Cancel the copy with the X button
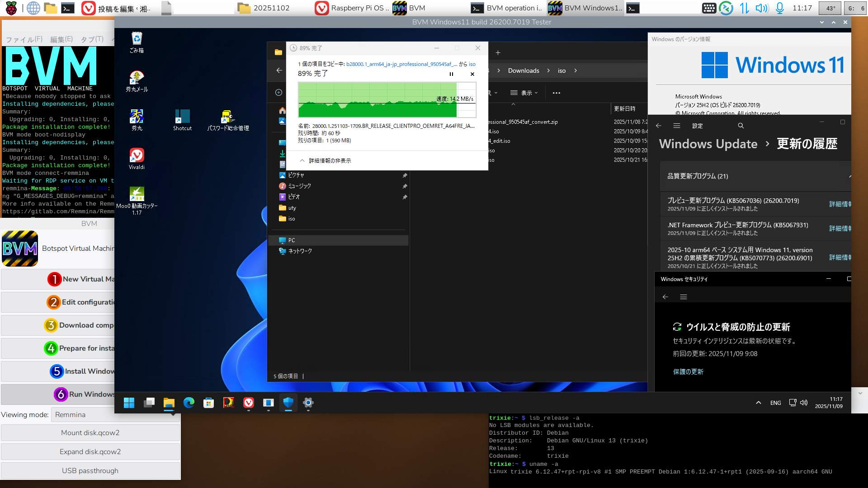The height and width of the screenshot is (488, 868). [x=472, y=74]
